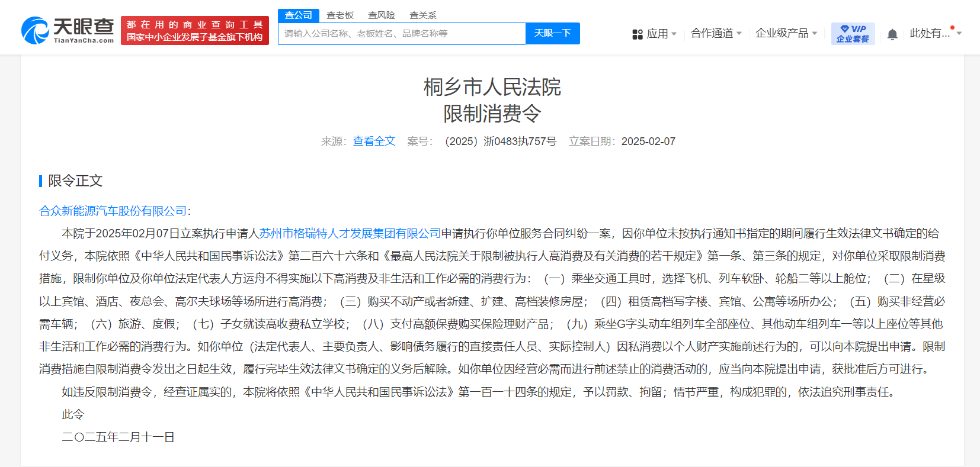Open 合众新能源汽车股份有限公司 company link
Viewport: 980px width, 467px height.
coord(113,211)
